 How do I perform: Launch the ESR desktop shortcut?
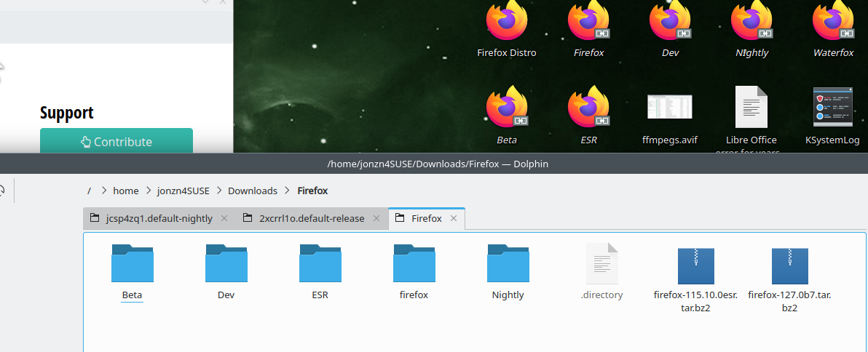click(x=588, y=107)
